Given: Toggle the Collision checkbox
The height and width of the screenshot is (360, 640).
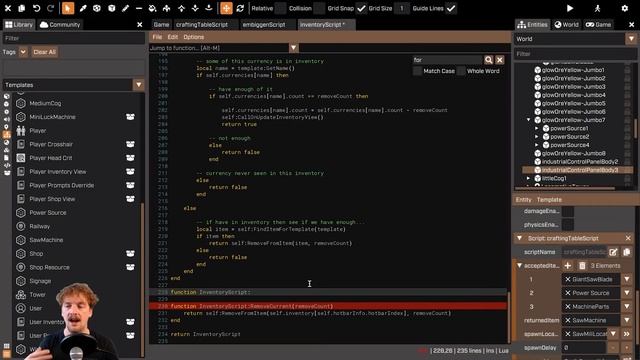Looking at the screenshot, I should point(319,8).
